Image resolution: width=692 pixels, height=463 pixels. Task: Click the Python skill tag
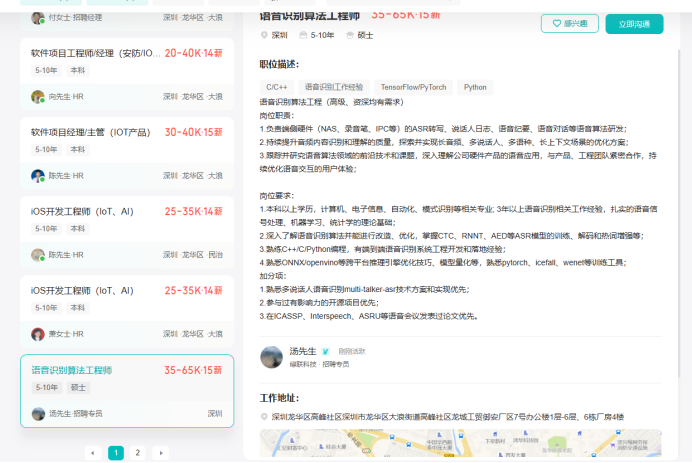(x=475, y=87)
